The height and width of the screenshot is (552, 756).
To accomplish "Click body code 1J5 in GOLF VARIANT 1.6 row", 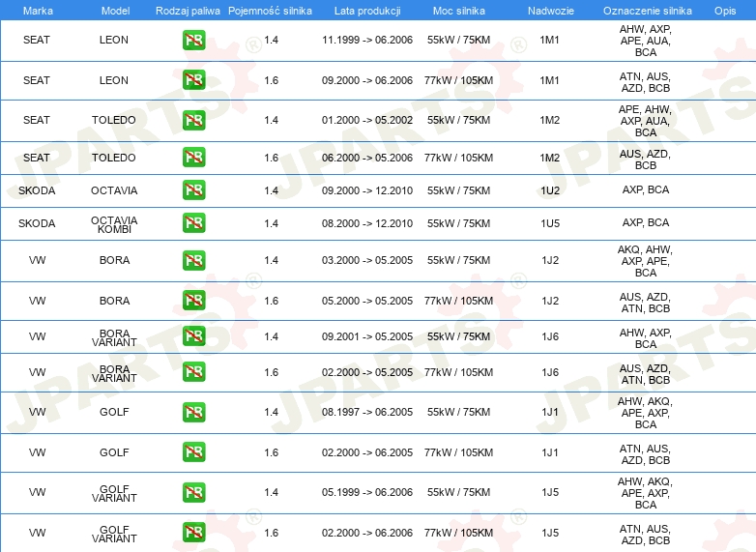I will click(550, 533).
